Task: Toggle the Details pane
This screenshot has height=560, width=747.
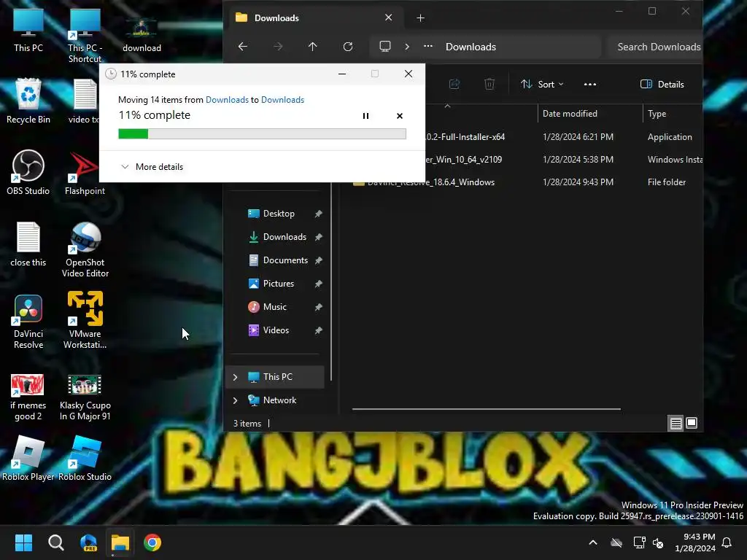Action: [662, 85]
